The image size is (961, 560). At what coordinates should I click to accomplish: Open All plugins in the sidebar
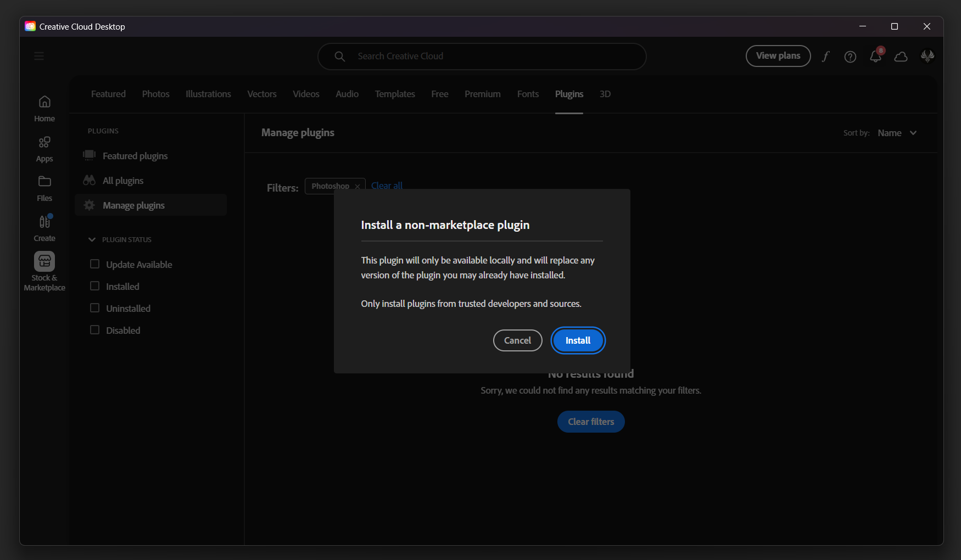pyautogui.click(x=123, y=181)
